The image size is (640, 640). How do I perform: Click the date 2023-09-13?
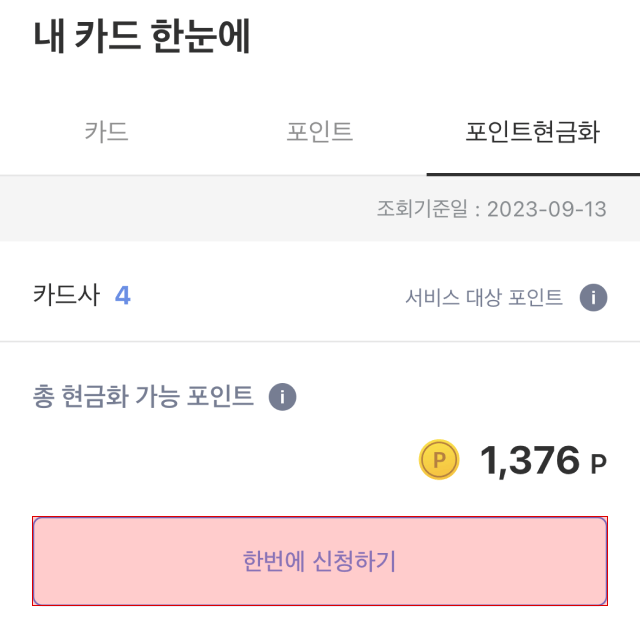(x=547, y=209)
